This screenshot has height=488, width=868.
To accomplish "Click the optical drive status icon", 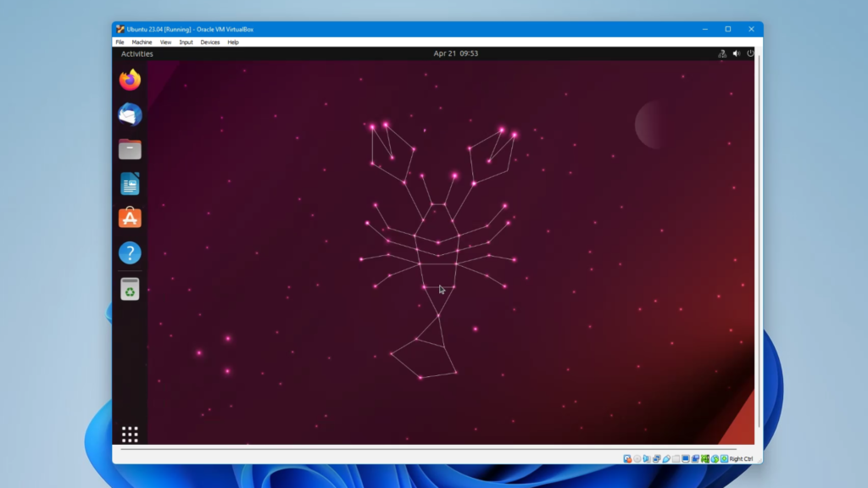I will point(637,458).
